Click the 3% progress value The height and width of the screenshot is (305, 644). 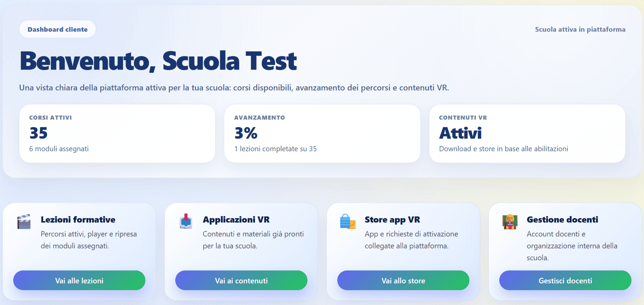click(246, 133)
